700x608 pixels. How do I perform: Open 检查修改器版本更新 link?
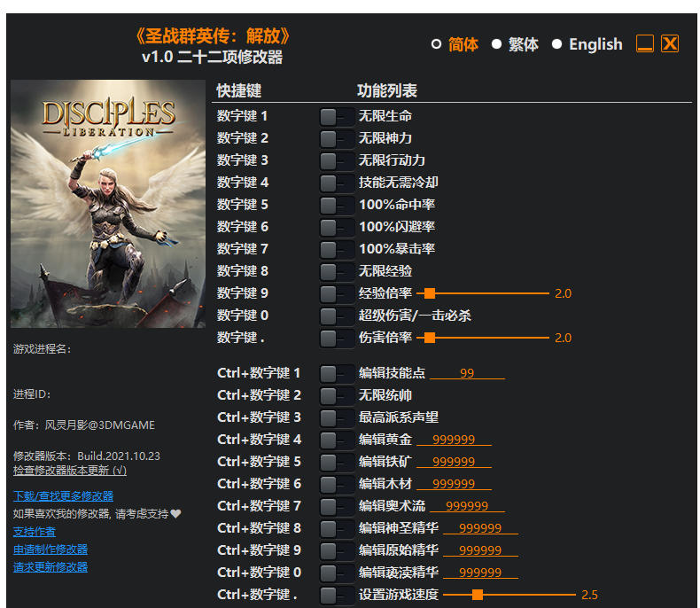pyautogui.click(x=70, y=470)
